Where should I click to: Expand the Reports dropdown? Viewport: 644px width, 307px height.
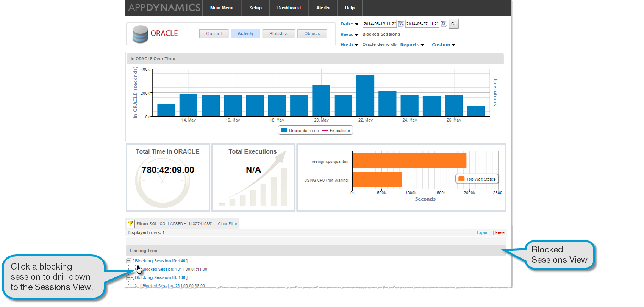pyautogui.click(x=412, y=45)
